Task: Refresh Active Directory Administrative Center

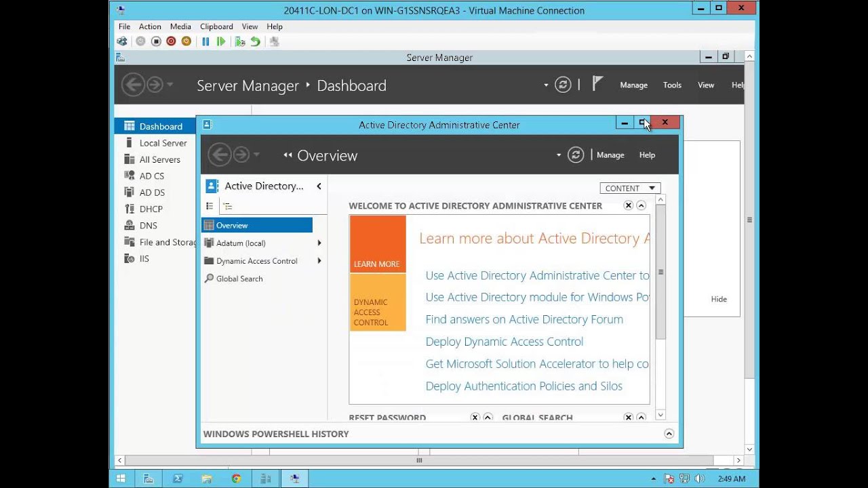Action: 576,155
